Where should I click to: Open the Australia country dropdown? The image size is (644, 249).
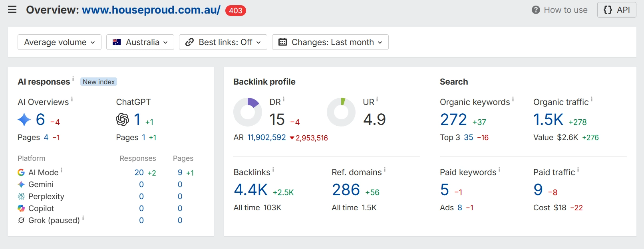click(x=140, y=42)
